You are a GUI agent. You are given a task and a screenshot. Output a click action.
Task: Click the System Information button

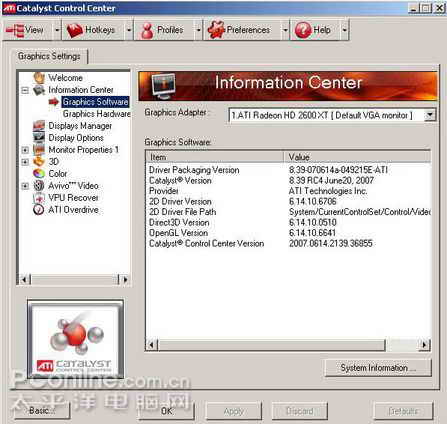(378, 368)
